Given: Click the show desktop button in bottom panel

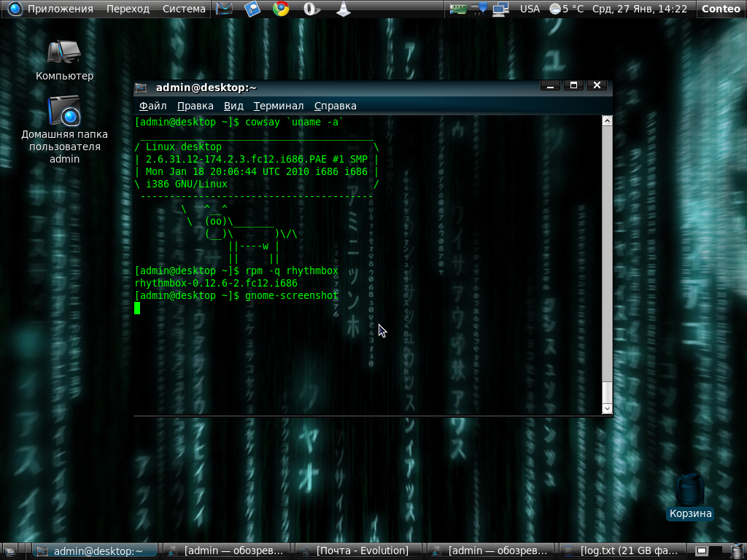Looking at the screenshot, I should click(10, 551).
